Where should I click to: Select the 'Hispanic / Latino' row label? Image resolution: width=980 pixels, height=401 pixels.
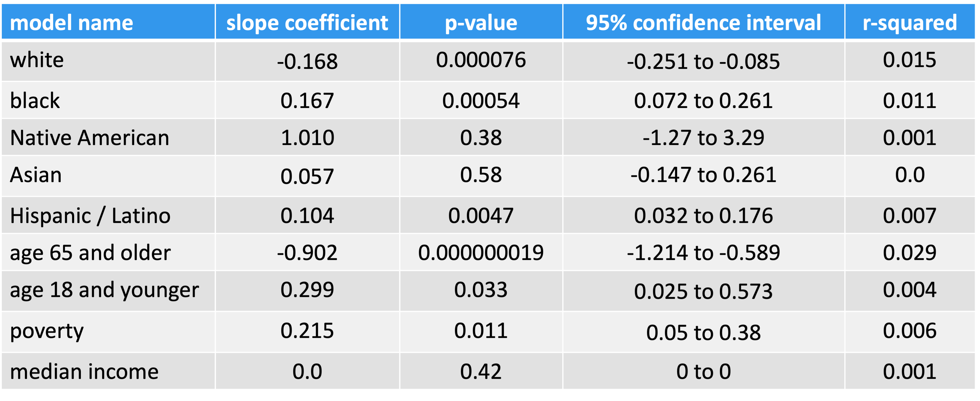(x=90, y=216)
